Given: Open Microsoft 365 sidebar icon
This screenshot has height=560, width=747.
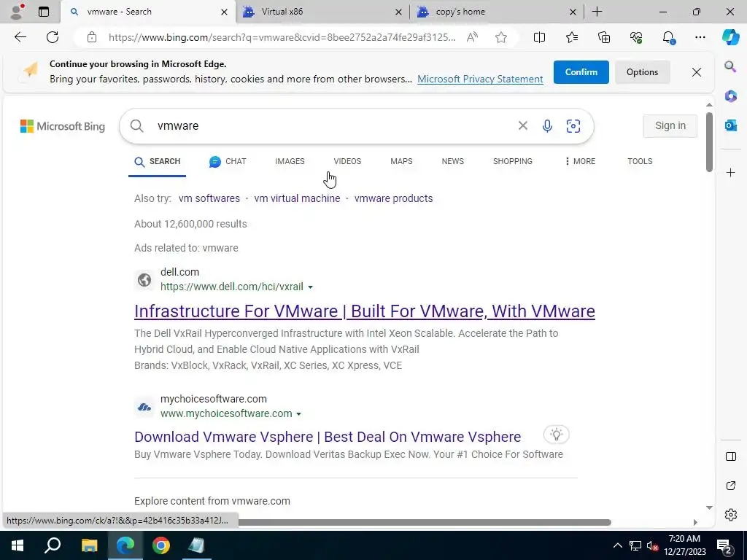Looking at the screenshot, I should tap(730, 96).
